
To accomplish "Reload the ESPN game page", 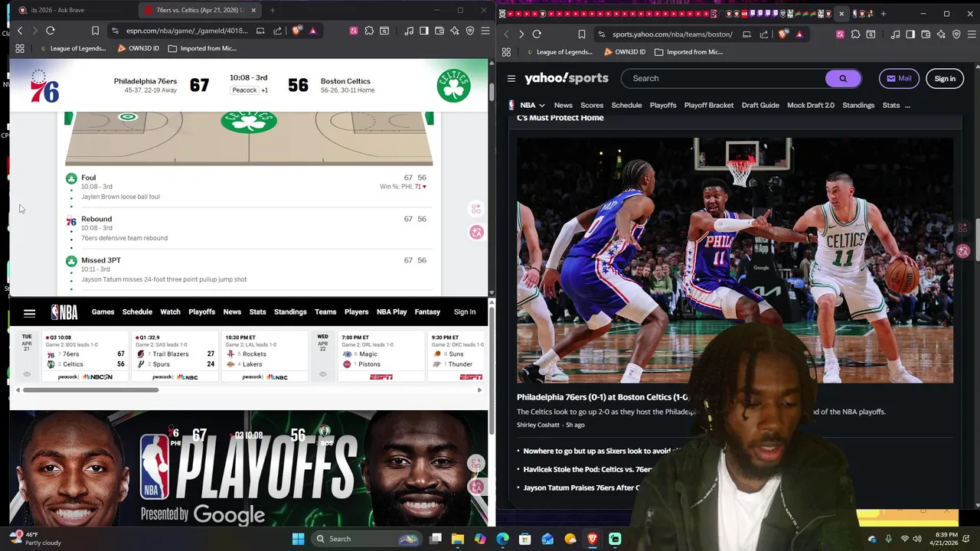I will pos(50,31).
